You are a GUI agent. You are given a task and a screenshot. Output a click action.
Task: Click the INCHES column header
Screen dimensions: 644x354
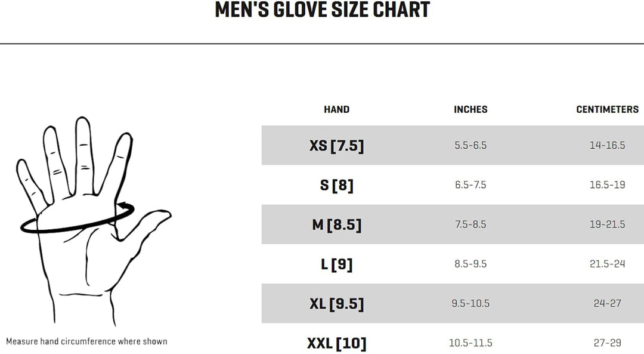[x=470, y=109]
